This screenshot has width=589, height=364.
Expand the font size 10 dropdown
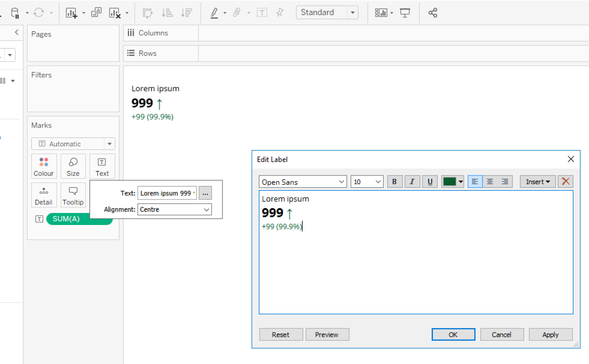click(x=367, y=182)
